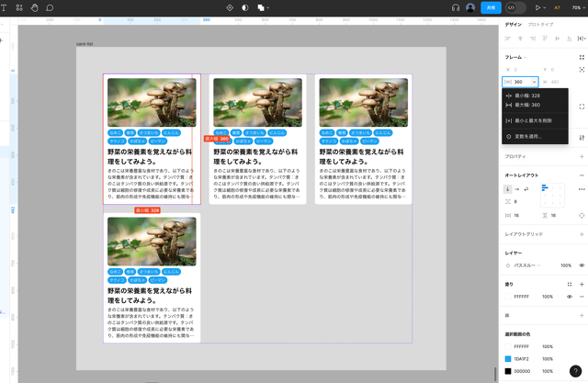This screenshot has width=588, height=383.
Task: Toggle layer visibility eye icon
Action: click(582, 265)
